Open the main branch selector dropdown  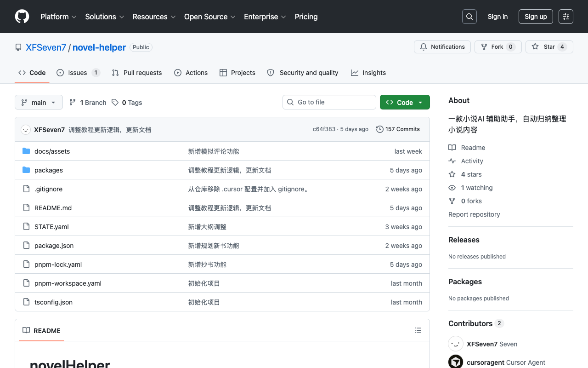click(39, 102)
